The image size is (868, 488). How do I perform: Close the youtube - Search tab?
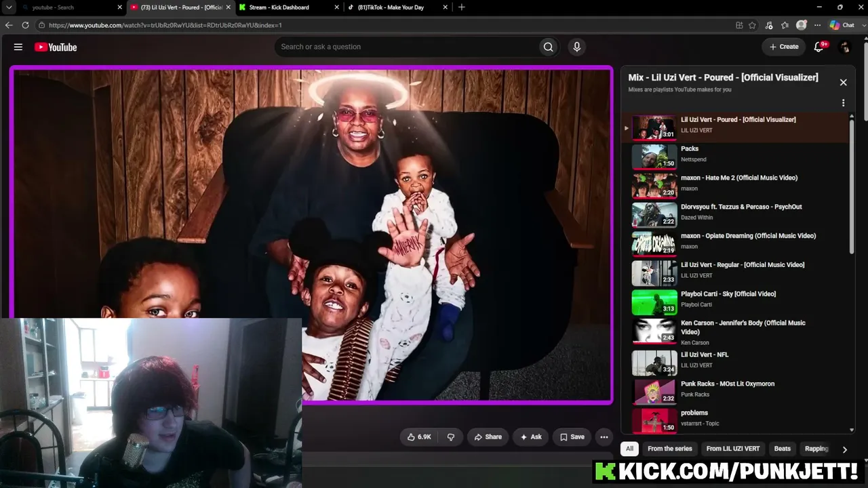pos(120,7)
